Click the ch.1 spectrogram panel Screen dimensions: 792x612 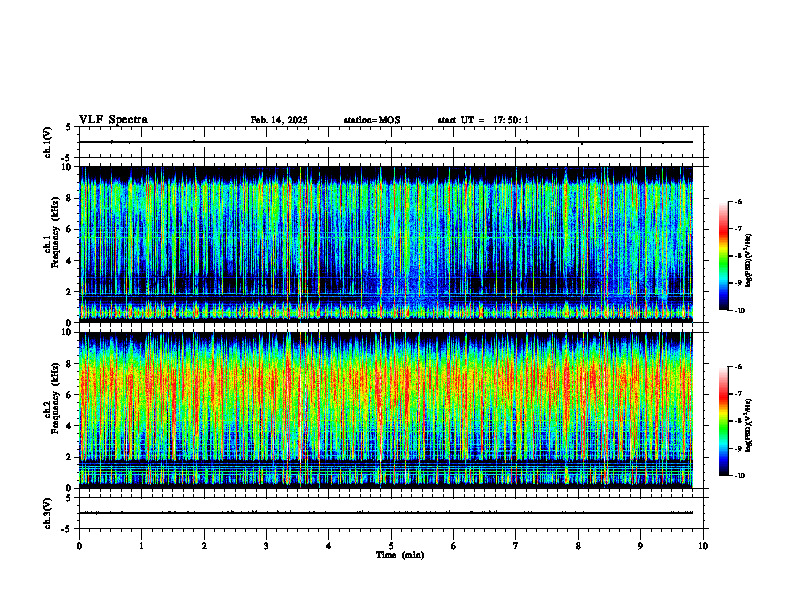pos(386,244)
